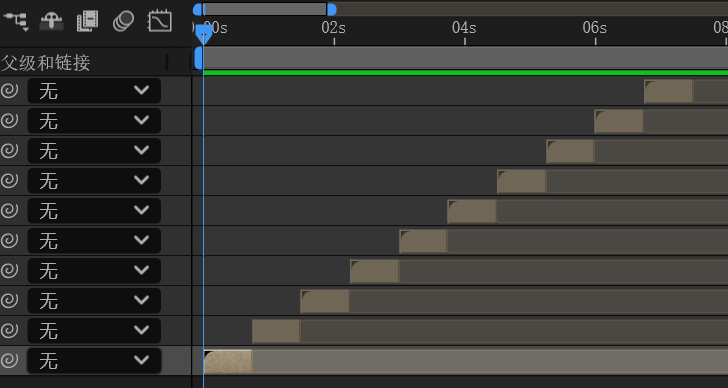Click the 02s mark on the time ruler
The height and width of the screenshot is (388, 728).
point(333,28)
